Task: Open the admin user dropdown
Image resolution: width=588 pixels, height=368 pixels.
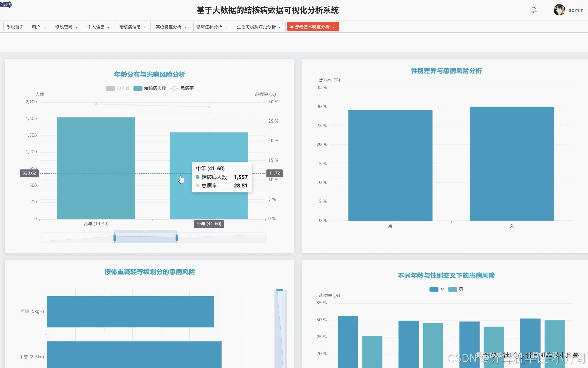Action: coord(576,10)
